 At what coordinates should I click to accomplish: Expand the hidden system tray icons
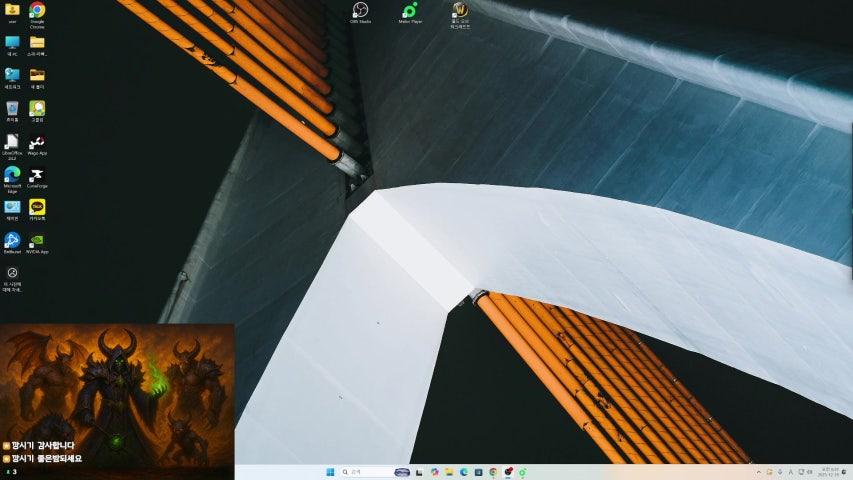tap(758, 472)
